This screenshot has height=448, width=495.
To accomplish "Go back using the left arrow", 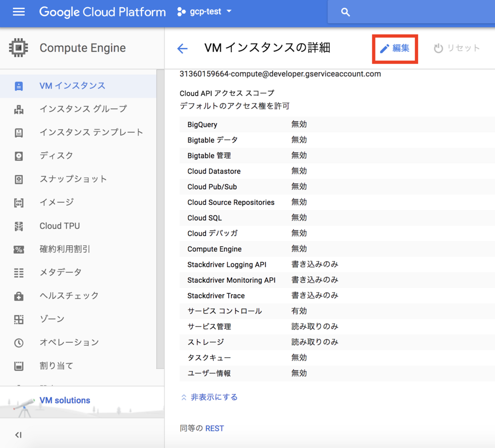I will [x=182, y=48].
